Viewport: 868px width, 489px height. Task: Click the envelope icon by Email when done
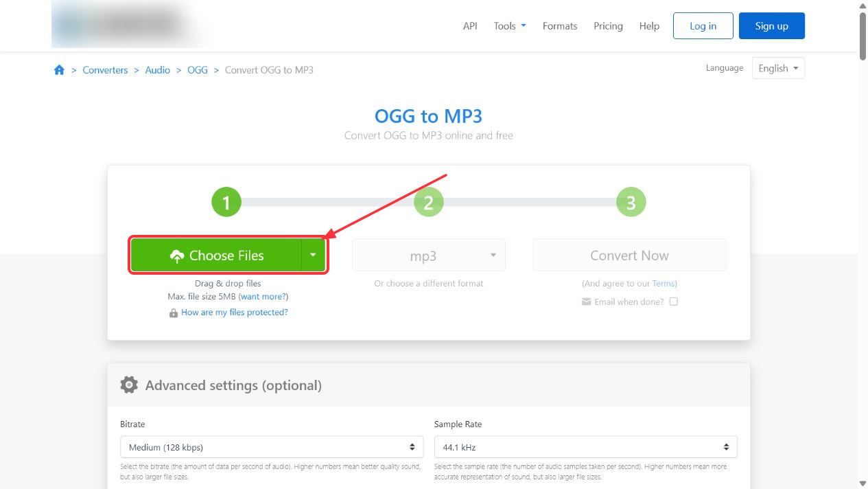coord(586,302)
